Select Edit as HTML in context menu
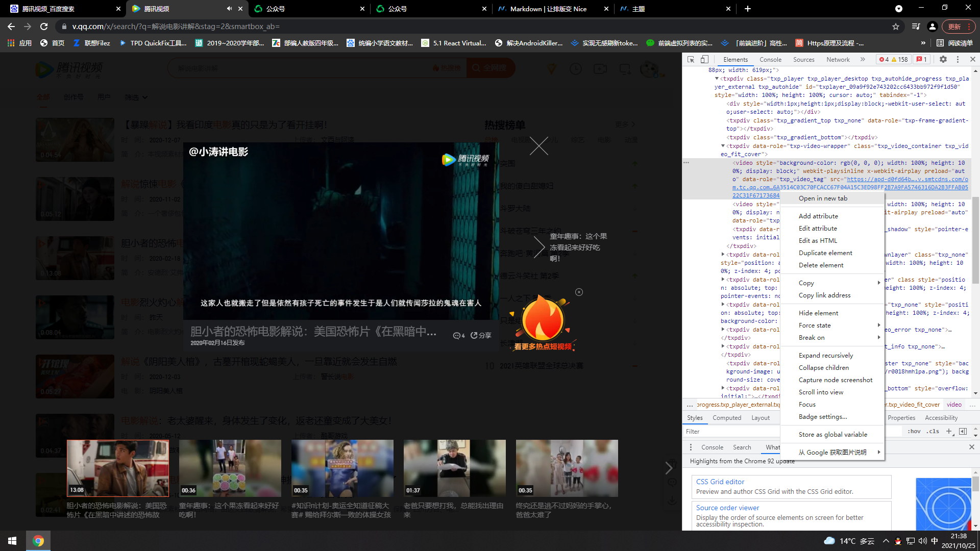Image resolution: width=980 pixels, height=551 pixels. click(832, 241)
